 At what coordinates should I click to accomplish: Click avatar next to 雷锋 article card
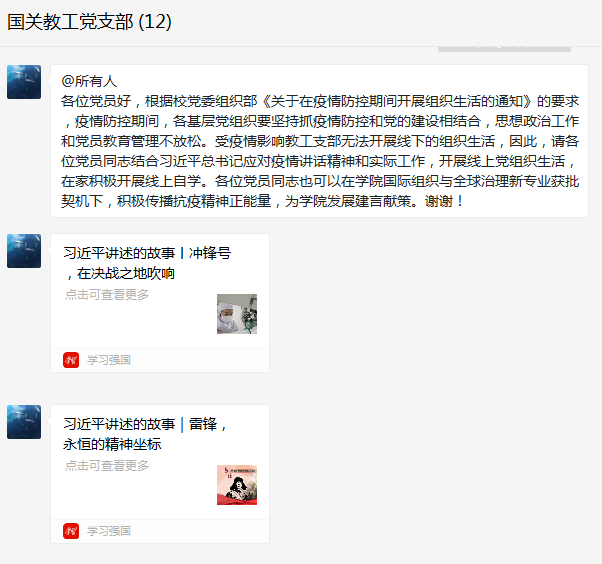click(x=24, y=422)
